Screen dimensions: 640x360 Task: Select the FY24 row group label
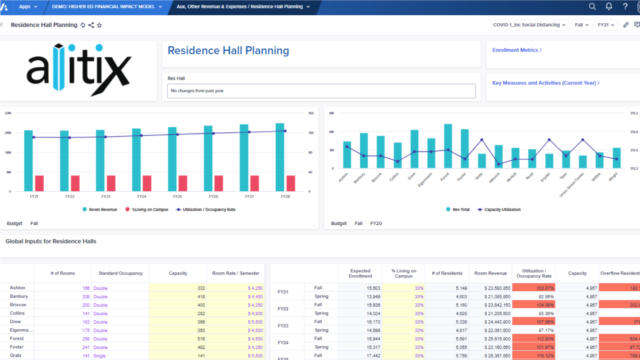pyautogui.click(x=283, y=342)
